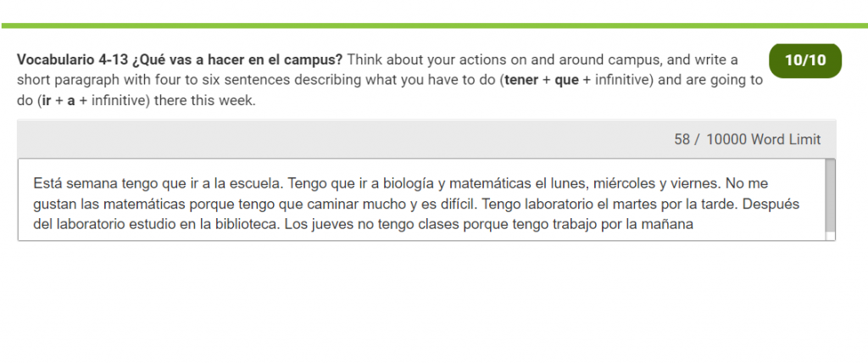The width and height of the screenshot is (868, 364).
Task: Click the 58 / 10000 Word Limit counter
Action: tap(748, 140)
